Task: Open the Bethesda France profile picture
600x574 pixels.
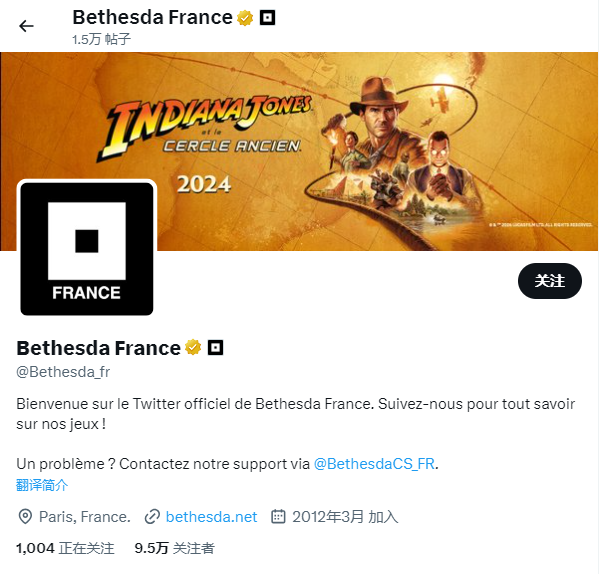Action: 87,248
